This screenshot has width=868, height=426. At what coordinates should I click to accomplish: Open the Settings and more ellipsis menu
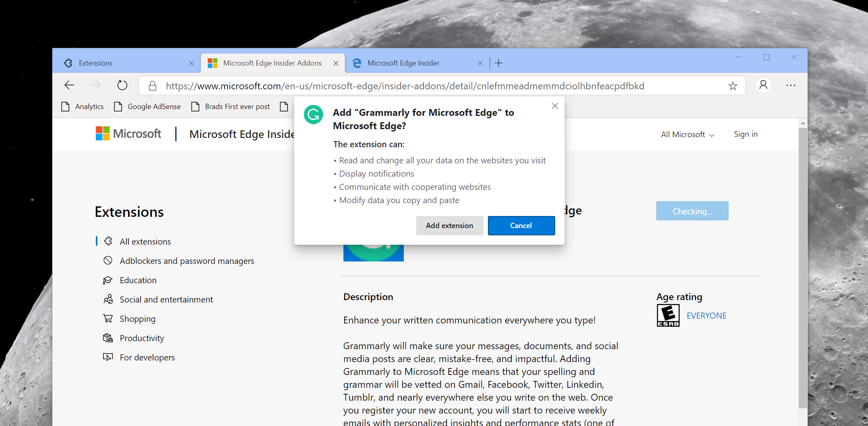click(791, 85)
